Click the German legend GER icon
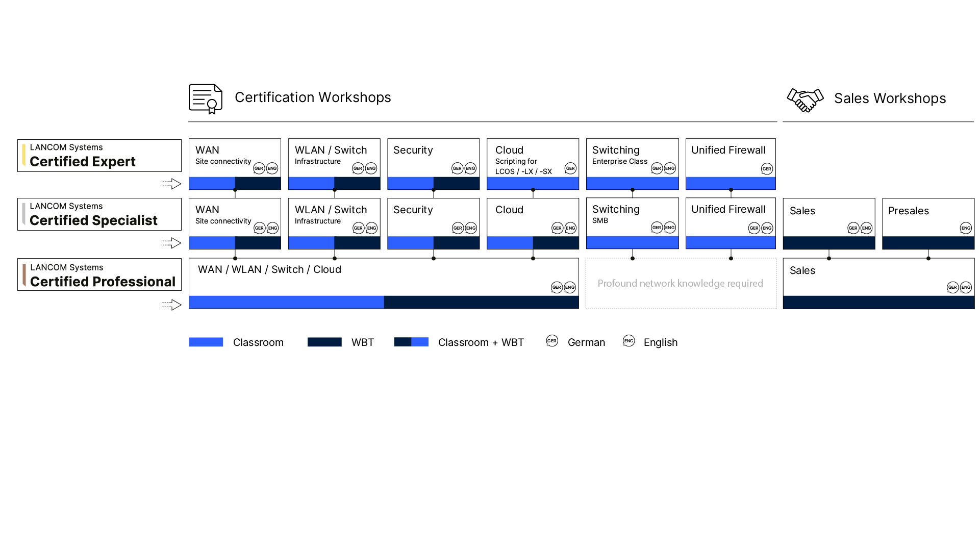Image resolution: width=980 pixels, height=551 pixels. coord(552,341)
